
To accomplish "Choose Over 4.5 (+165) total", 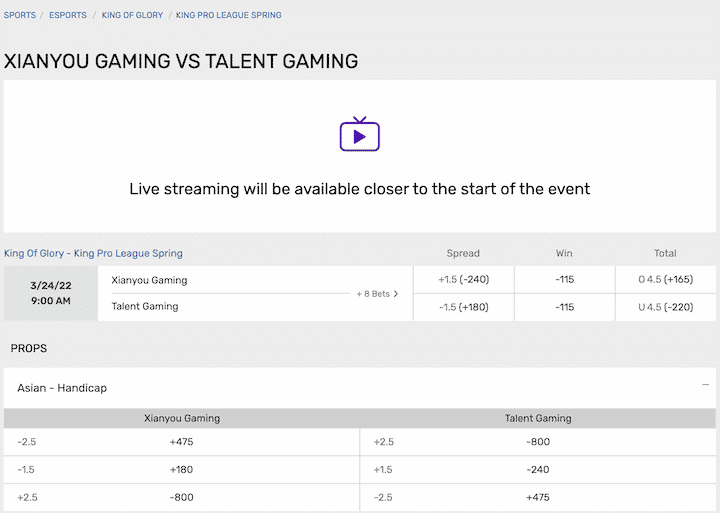I will tap(666, 279).
